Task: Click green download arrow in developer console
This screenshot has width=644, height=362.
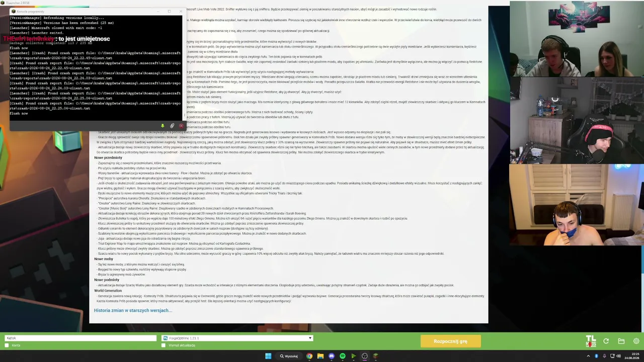Action: (x=163, y=126)
